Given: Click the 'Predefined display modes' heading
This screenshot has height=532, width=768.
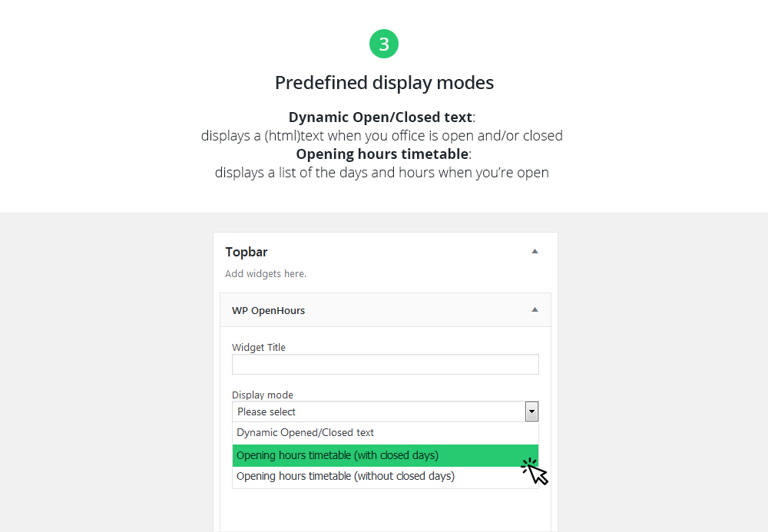Looking at the screenshot, I should [x=384, y=83].
